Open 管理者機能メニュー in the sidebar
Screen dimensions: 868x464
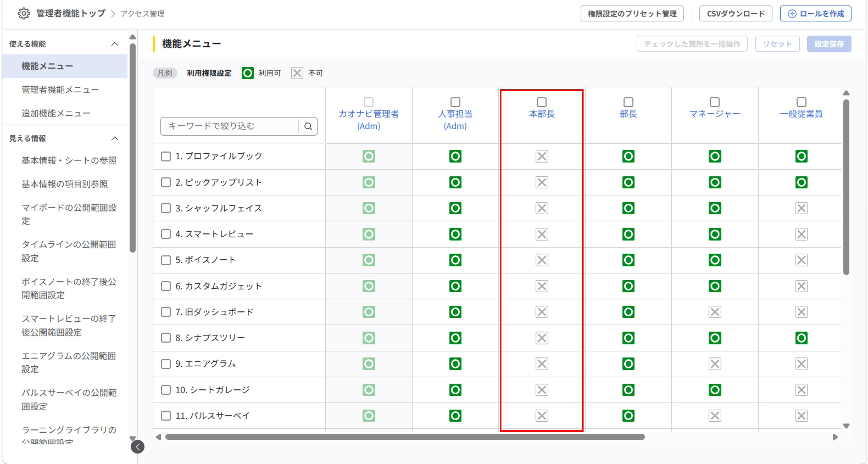tap(60, 90)
